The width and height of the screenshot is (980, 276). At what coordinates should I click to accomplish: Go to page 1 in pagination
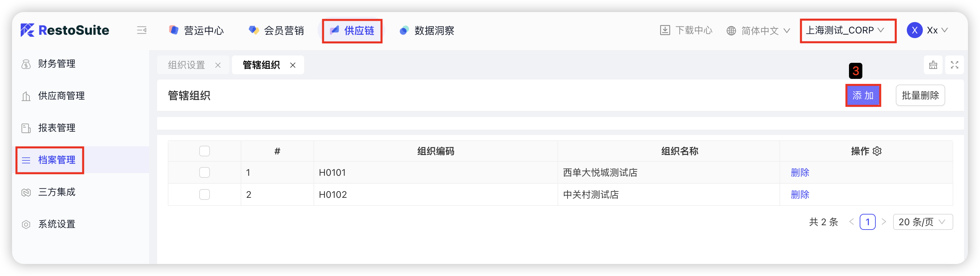coord(867,222)
